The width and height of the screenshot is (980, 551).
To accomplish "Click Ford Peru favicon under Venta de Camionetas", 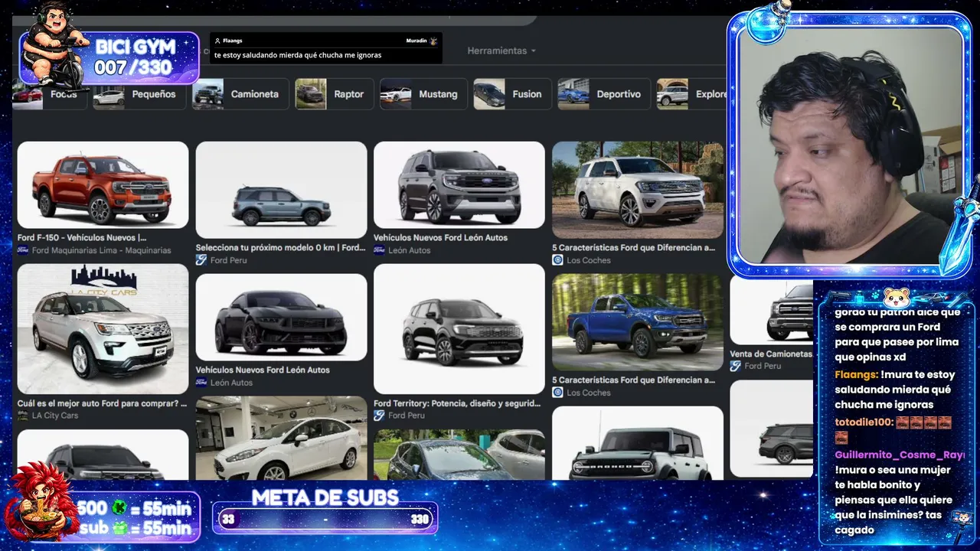I will 736,366.
